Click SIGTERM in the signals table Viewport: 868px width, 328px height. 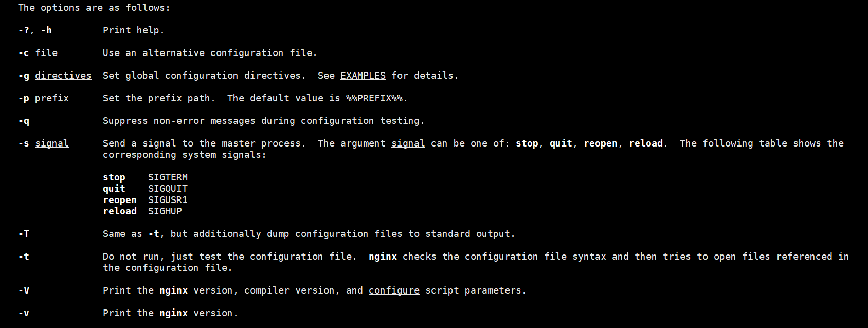point(168,177)
